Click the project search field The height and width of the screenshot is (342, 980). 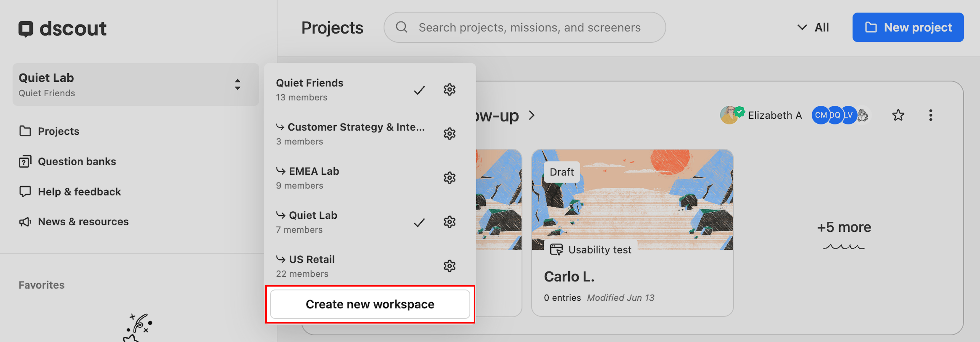tap(524, 27)
